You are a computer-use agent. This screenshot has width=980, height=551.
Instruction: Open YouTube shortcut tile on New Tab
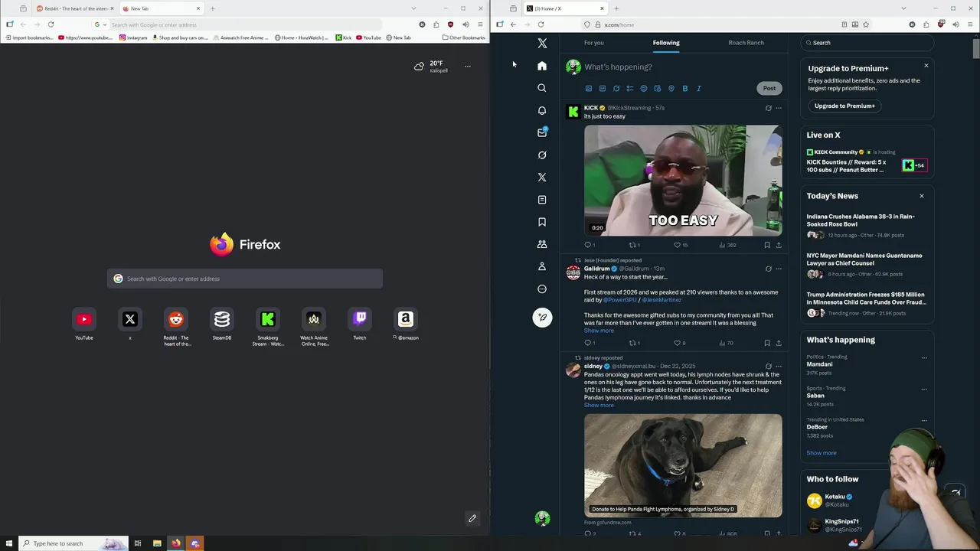pyautogui.click(x=84, y=324)
